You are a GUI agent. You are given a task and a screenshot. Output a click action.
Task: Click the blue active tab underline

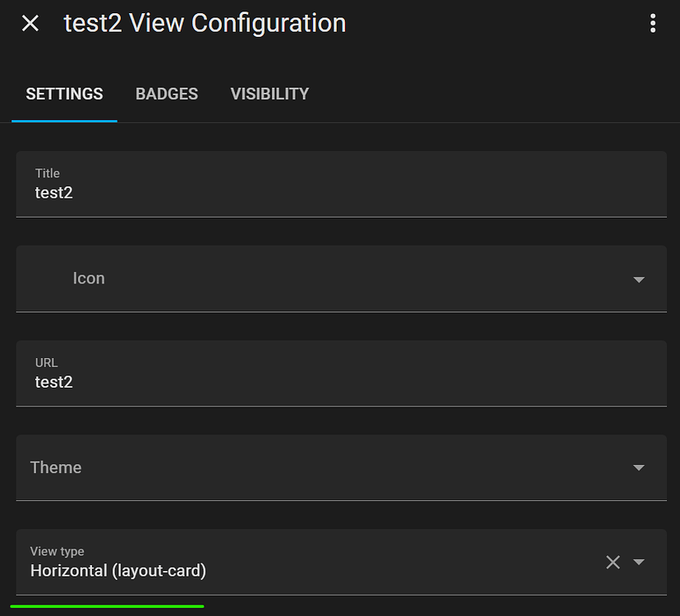[64, 121]
